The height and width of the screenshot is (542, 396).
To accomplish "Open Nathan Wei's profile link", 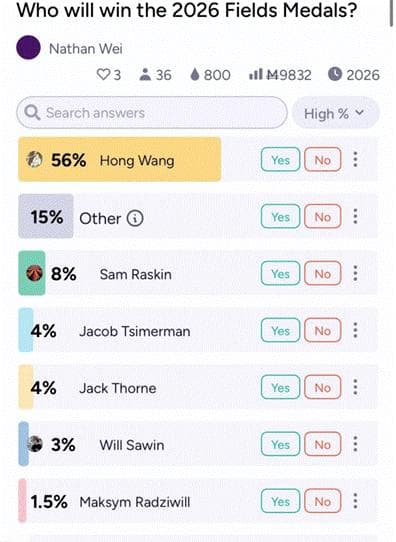I will 86,48.
